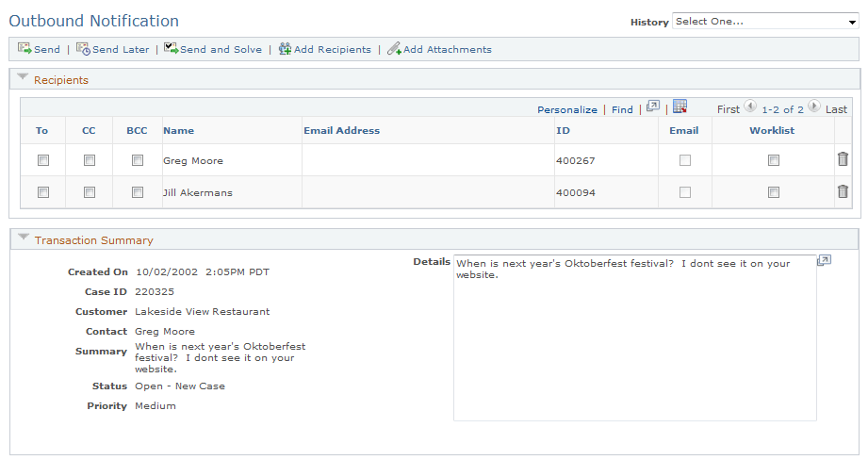
Task: Check the To box for Greg Moore
Action: [43, 160]
